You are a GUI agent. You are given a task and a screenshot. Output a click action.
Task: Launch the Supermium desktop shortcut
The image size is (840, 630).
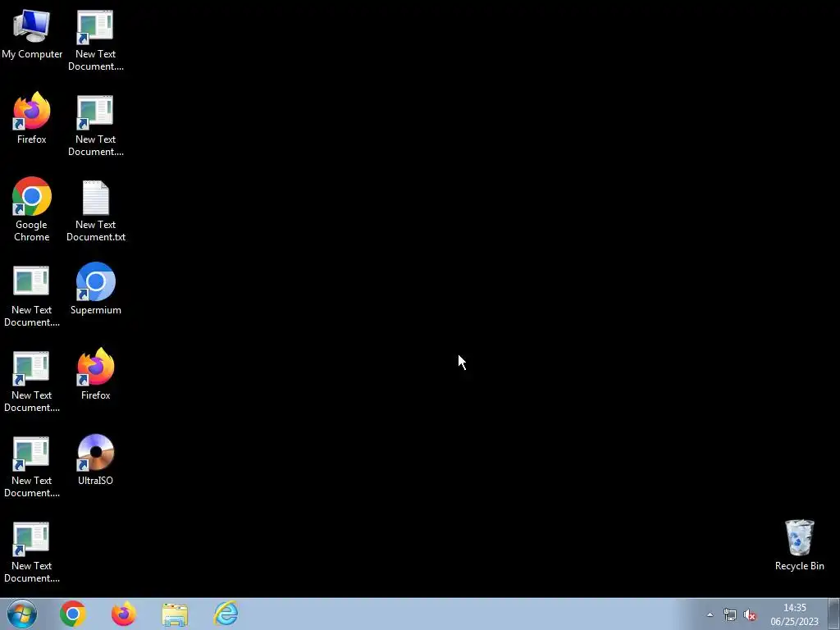click(x=96, y=289)
